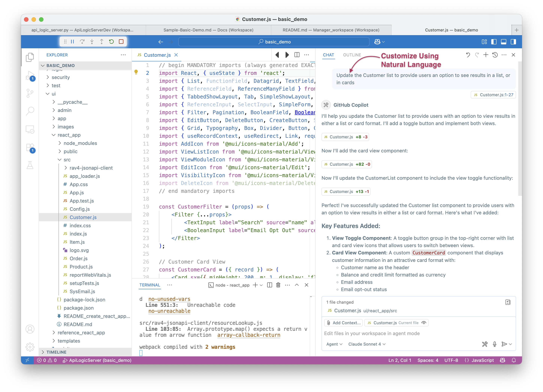
Task: Open the no-unused-vars lint link
Action: pyautogui.click(x=169, y=299)
